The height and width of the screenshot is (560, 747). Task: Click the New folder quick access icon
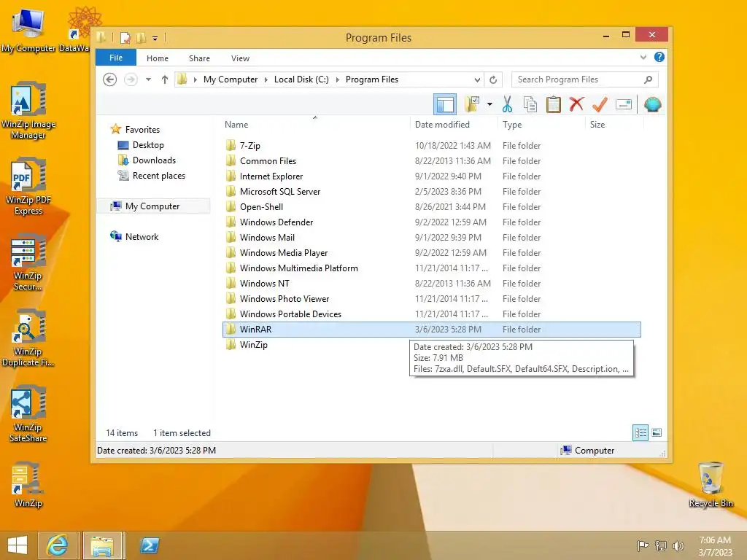pyautogui.click(x=141, y=38)
